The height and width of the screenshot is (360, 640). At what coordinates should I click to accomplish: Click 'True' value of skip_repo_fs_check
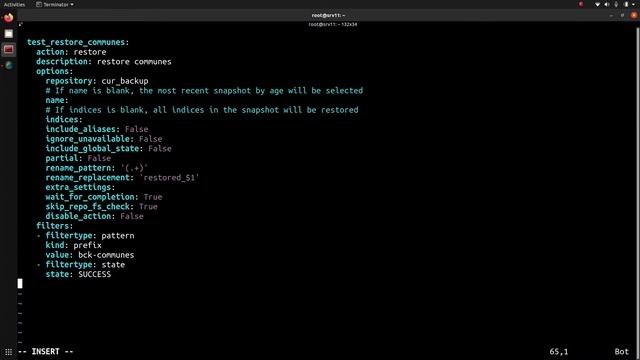click(x=148, y=207)
